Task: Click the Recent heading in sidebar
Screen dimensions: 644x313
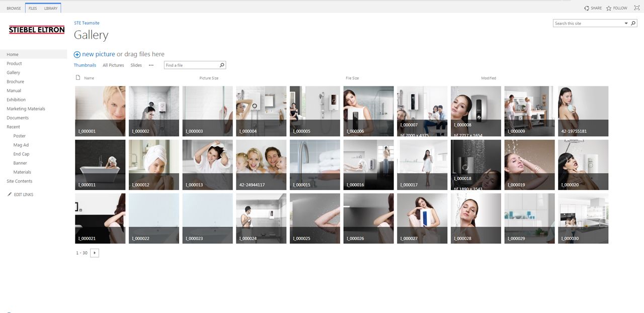Action: coord(13,127)
